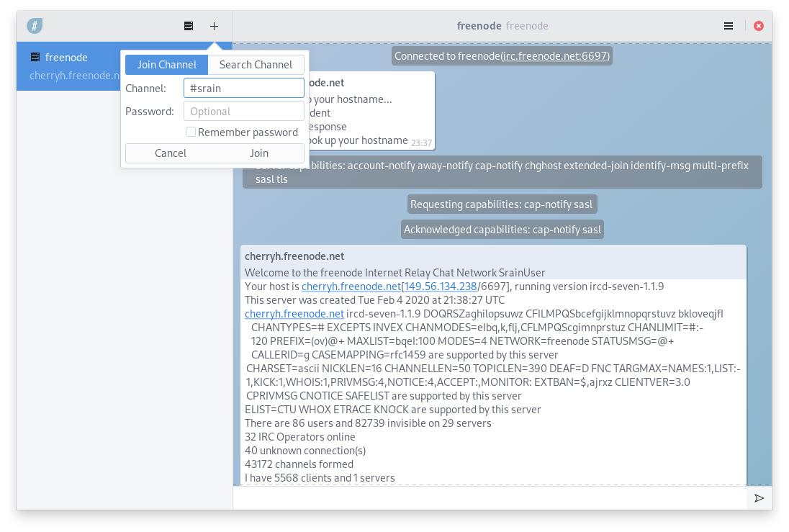Click the Srain hash logo icon
This screenshot has height=532, width=789.
pyautogui.click(x=35, y=26)
